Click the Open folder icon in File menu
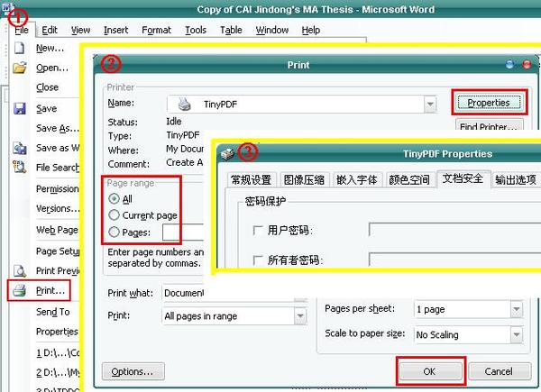The image size is (541, 392). point(20,68)
